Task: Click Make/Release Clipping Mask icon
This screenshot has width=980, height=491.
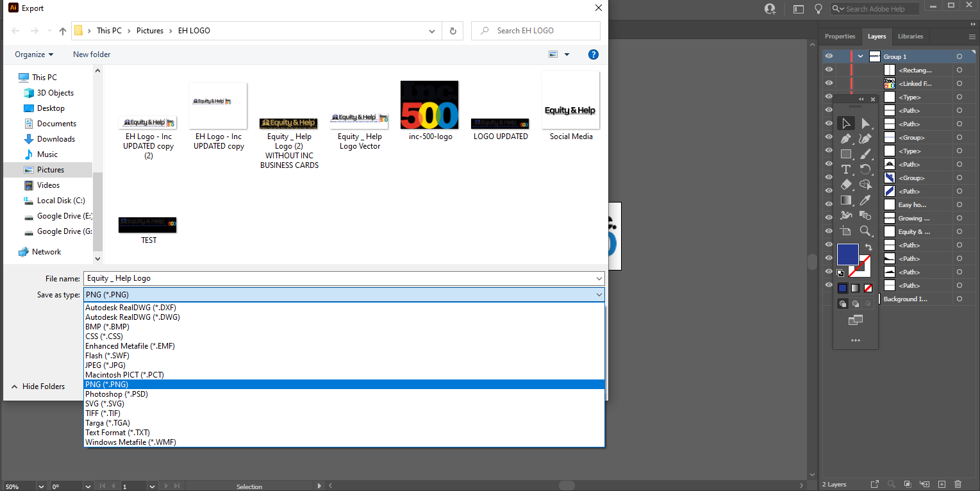Action: coord(907,484)
